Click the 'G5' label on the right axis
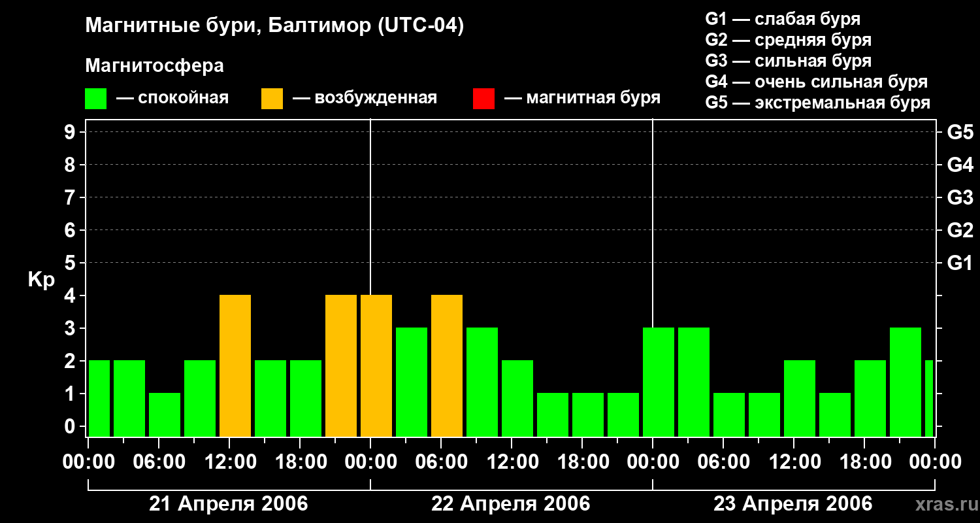The height and width of the screenshot is (523, 980). 960,133
